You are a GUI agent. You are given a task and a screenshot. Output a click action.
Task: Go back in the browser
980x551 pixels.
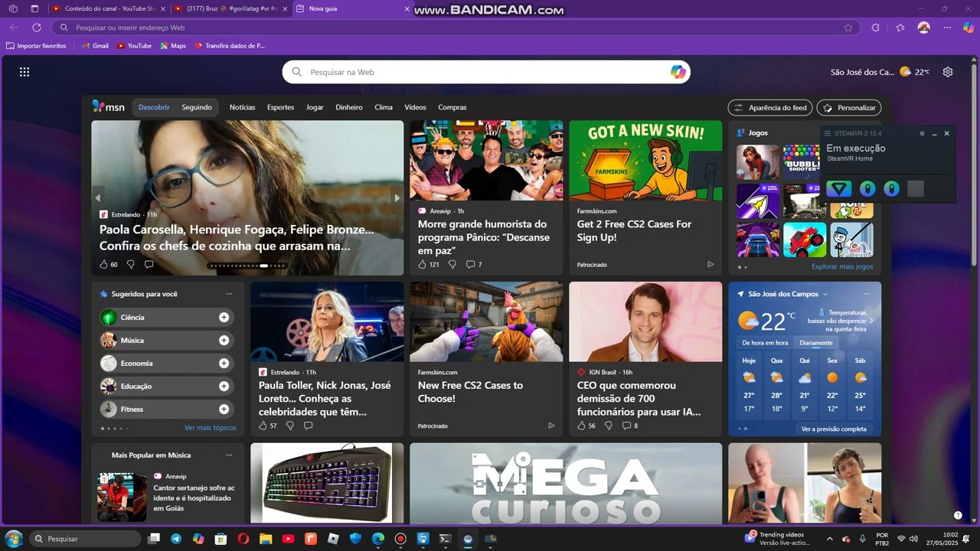pos(15,28)
